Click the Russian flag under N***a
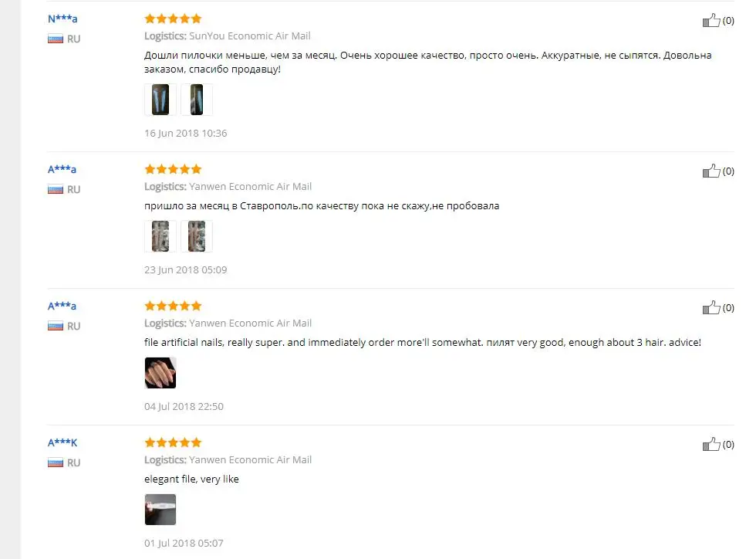 point(56,39)
